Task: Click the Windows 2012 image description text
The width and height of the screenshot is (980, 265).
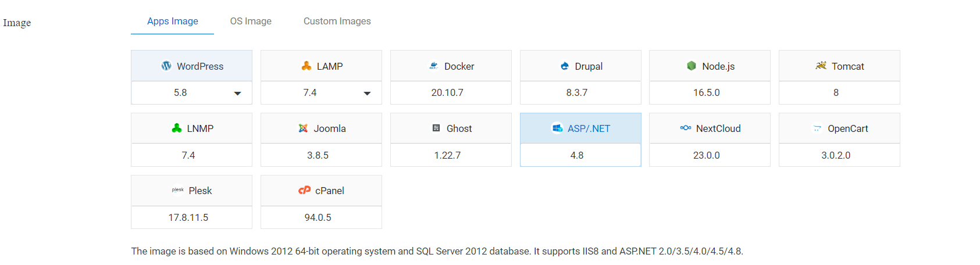Action: pyautogui.click(x=437, y=251)
